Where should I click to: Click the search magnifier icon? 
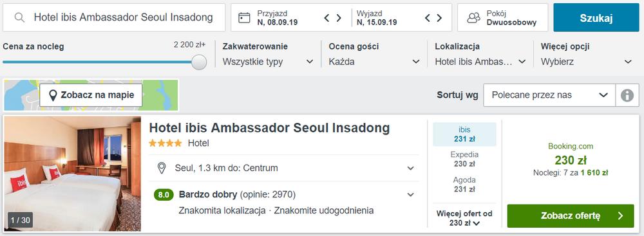[x=19, y=17]
